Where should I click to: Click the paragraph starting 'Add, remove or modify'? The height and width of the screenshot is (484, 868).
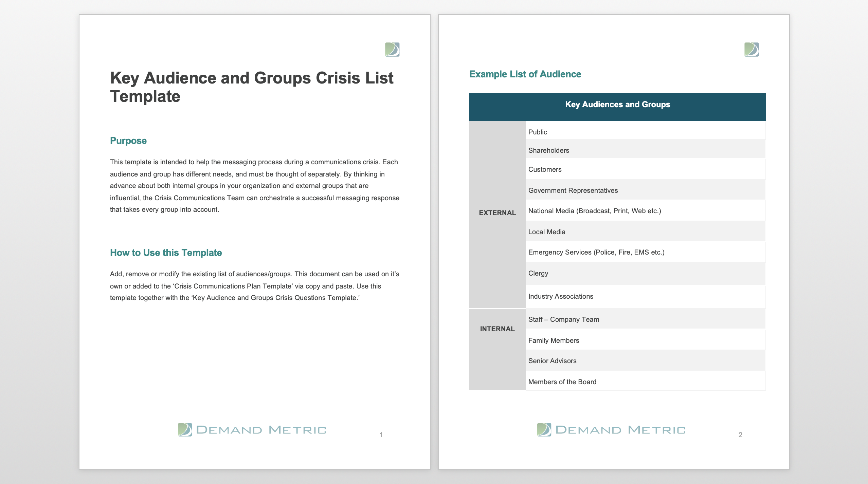(x=255, y=286)
